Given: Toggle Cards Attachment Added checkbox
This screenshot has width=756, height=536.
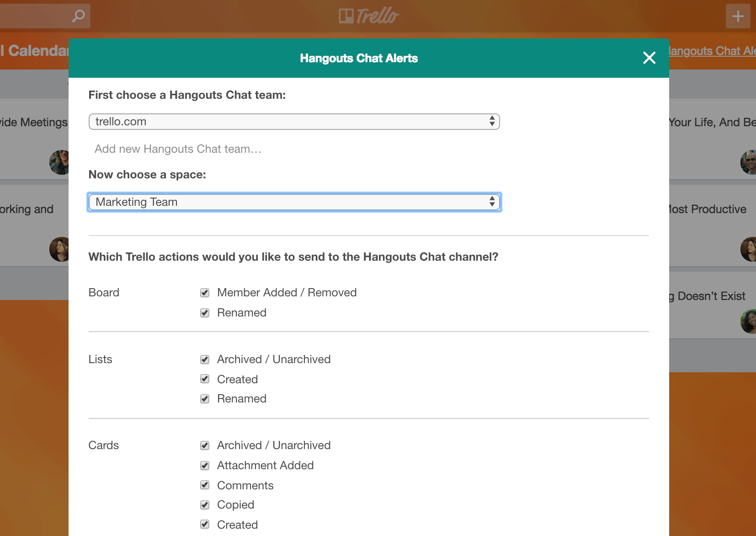Looking at the screenshot, I should pyautogui.click(x=205, y=466).
